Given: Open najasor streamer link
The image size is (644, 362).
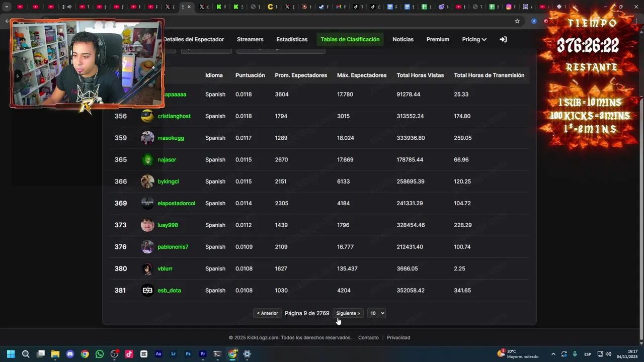Looking at the screenshot, I should 167,159.
